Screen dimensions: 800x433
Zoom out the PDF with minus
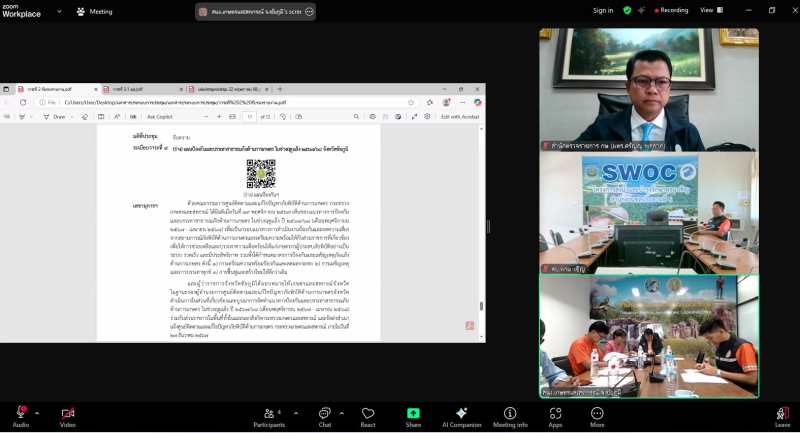click(x=206, y=117)
